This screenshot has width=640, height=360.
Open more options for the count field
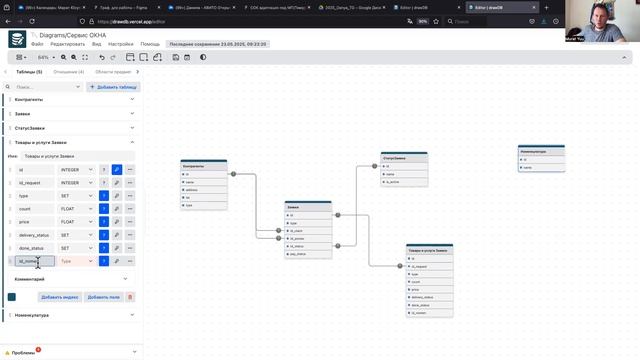(130, 209)
